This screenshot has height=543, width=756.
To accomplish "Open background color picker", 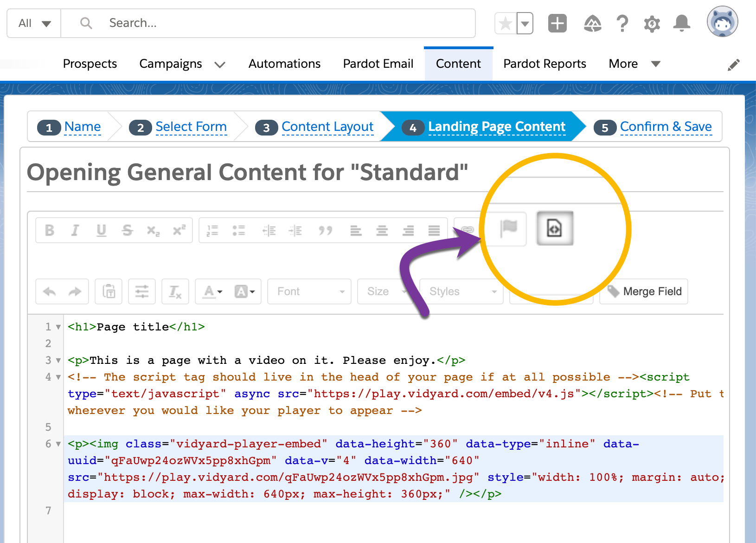I will [245, 291].
